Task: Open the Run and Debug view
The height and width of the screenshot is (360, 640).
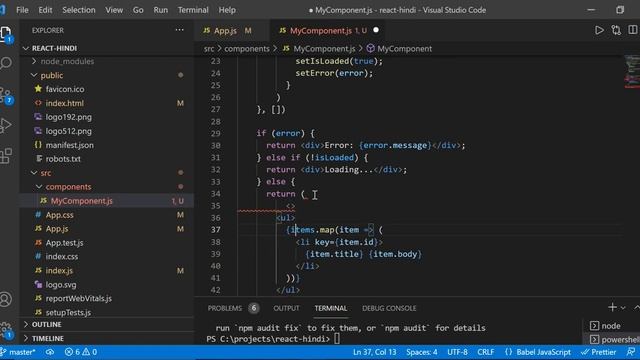Action: [x=6, y=125]
